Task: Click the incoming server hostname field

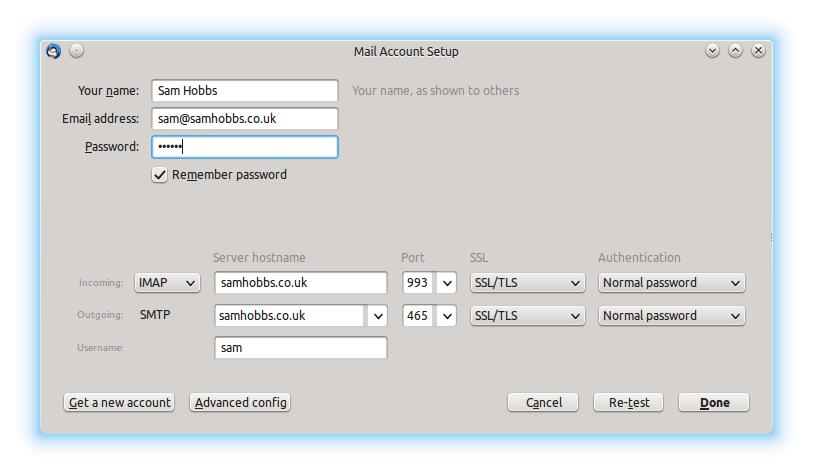Action: (x=301, y=283)
